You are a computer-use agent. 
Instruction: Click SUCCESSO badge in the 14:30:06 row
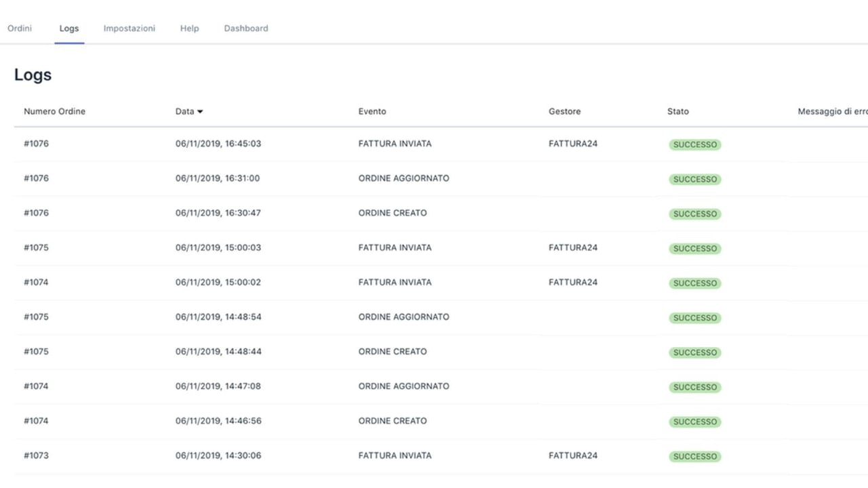pyautogui.click(x=695, y=455)
